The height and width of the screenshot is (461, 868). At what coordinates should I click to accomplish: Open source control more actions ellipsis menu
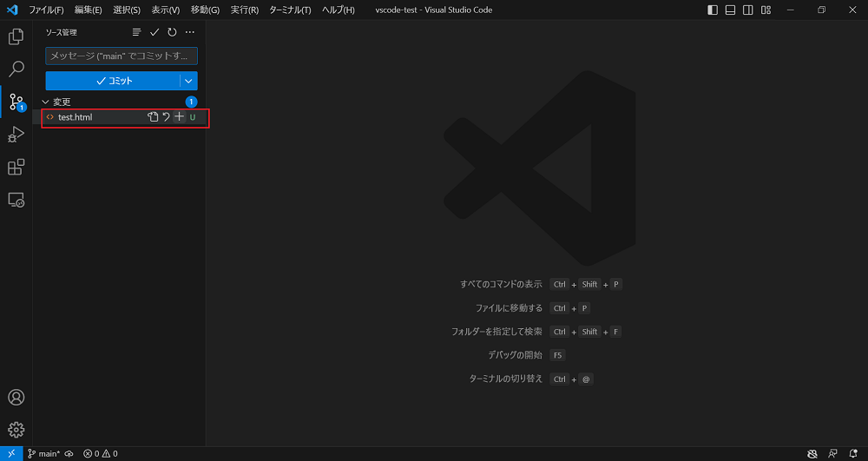point(190,32)
